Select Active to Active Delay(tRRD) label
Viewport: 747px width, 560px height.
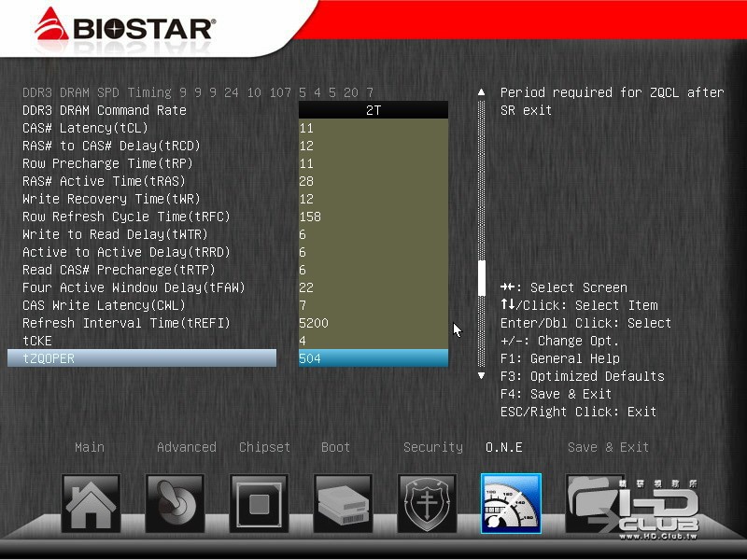click(x=126, y=252)
